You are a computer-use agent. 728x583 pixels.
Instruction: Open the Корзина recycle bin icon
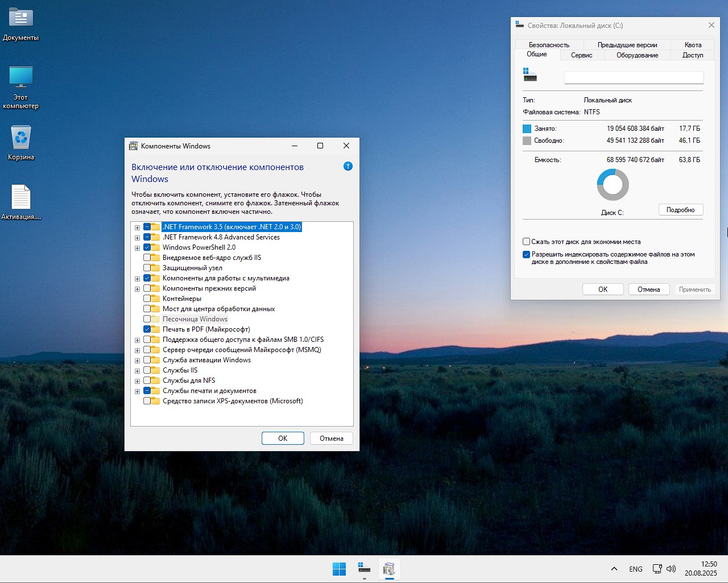coord(21,138)
